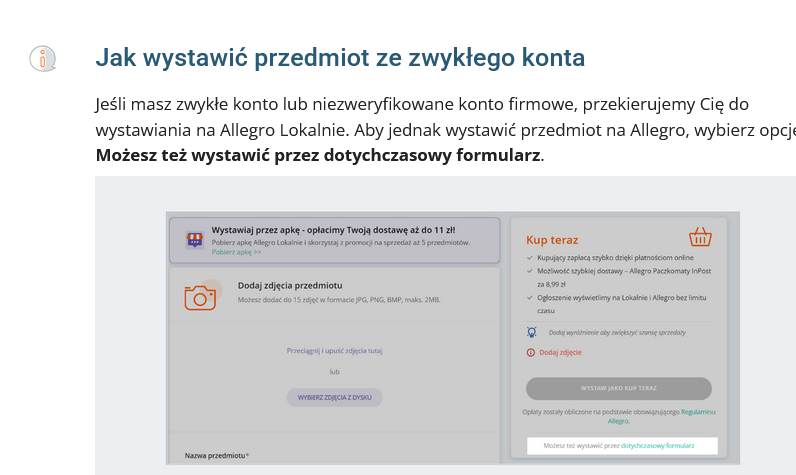The image size is (796, 475).
Task: Click the red warning icon beside 'Dodaj zdjęcie'
Action: tap(530, 352)
